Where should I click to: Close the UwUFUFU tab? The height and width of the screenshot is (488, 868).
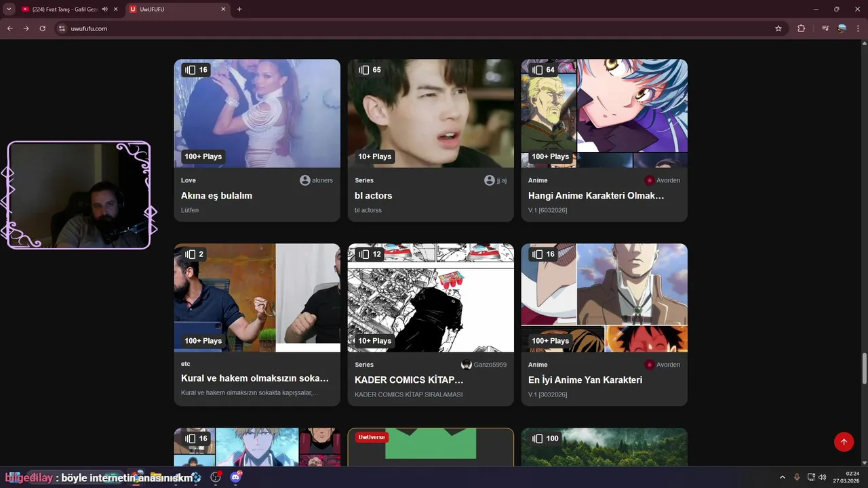coord(223,9)
